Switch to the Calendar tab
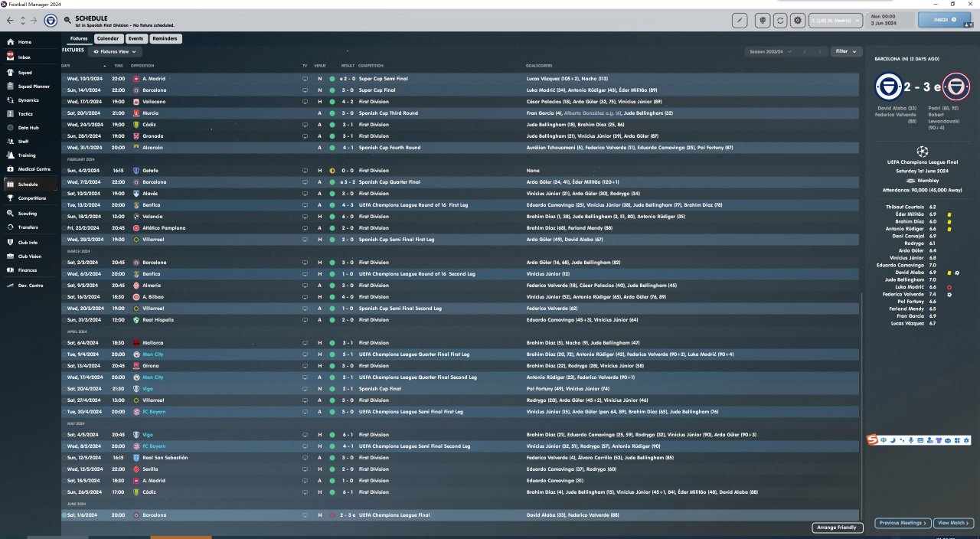The image size is (980, 539). coord(108,38)
